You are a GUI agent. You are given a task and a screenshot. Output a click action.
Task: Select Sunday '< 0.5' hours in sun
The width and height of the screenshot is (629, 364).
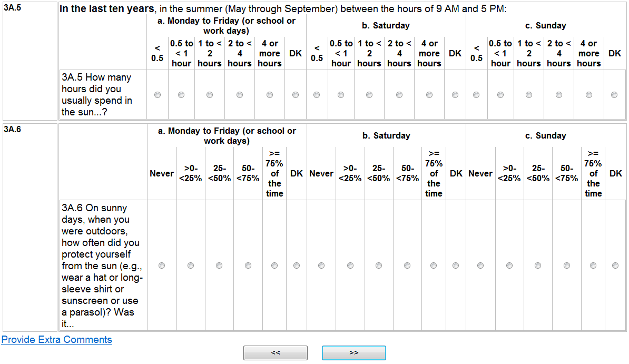(476, 95)
